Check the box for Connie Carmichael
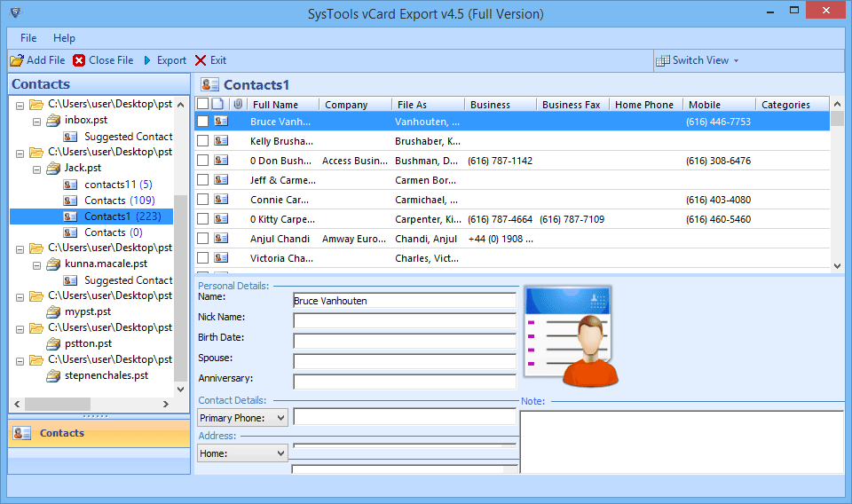This screenshot has height=504, width=852. (202, 200)
